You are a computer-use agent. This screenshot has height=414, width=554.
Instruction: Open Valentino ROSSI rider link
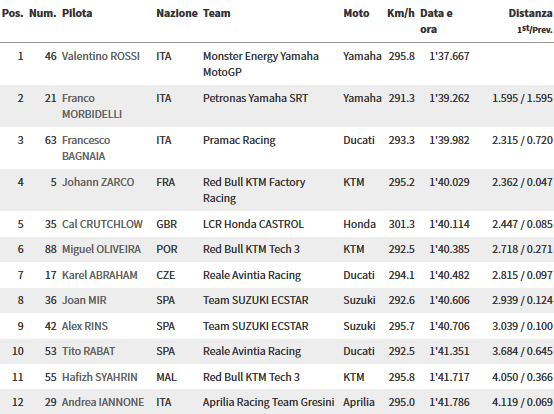click(x=101, y=56)
